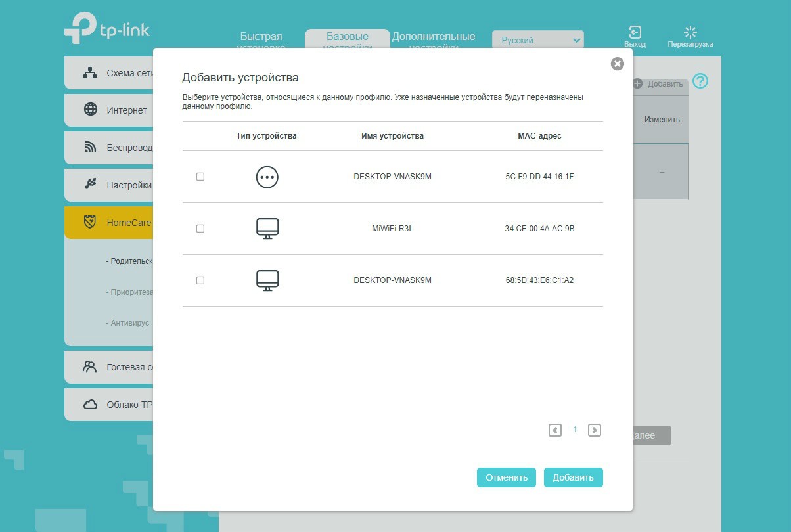Click the help question mark icon
Screen dimensions: 791x532
700,81
